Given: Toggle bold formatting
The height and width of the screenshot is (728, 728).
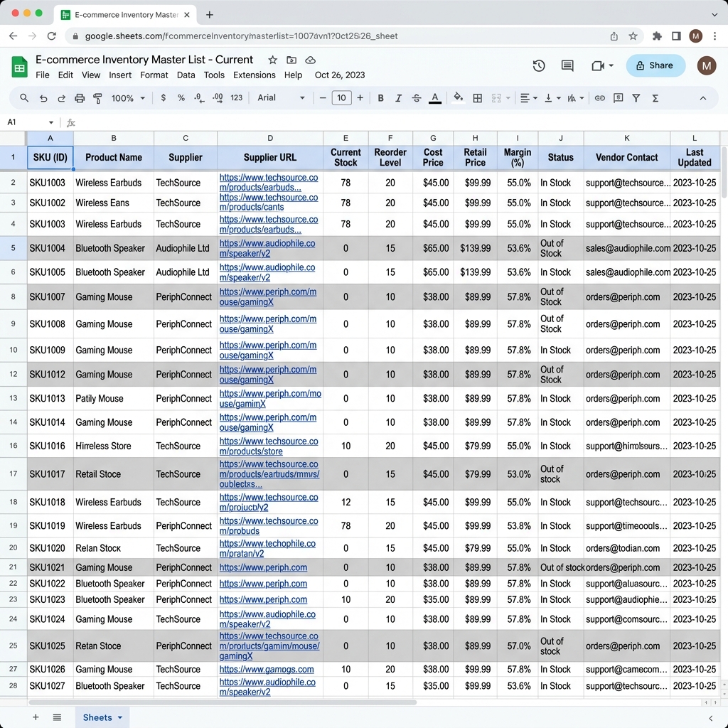Looking at the screenshot, I should pyautogui.click(x=380, y=98).
